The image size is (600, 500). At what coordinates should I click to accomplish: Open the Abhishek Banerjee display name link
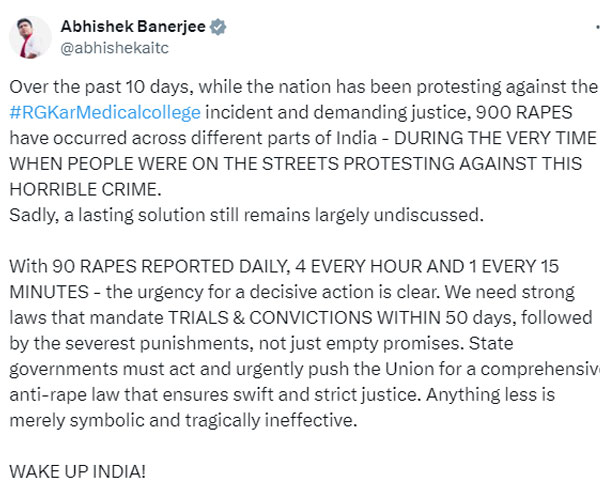point(133,27)
